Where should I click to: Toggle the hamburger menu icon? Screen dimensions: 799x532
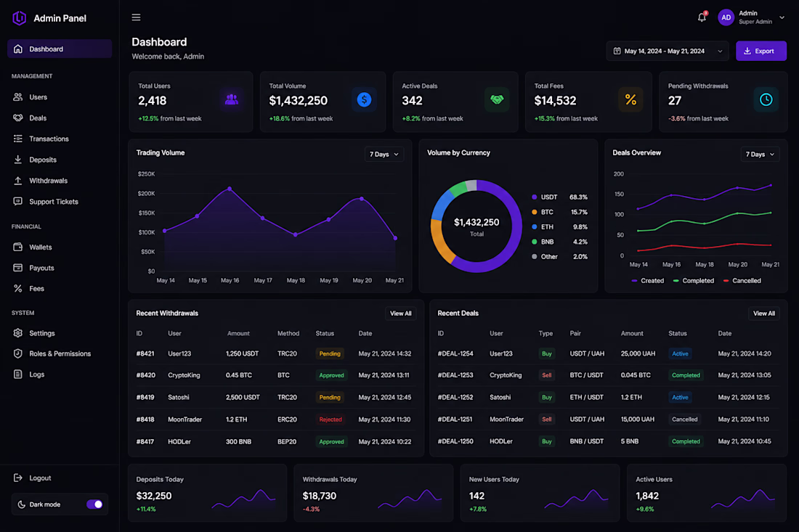click(x=136, y=17)
